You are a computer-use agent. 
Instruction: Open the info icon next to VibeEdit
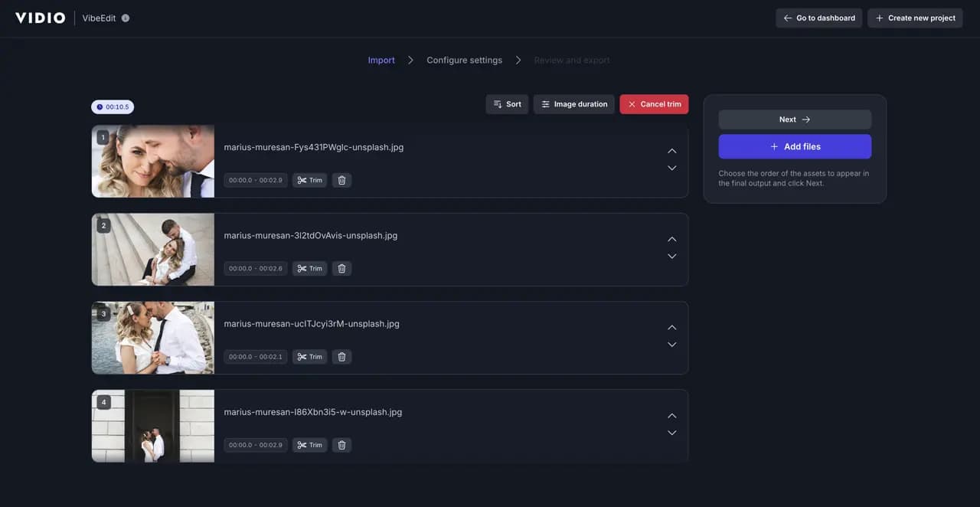pyautogui.click(x=126, y=18)
